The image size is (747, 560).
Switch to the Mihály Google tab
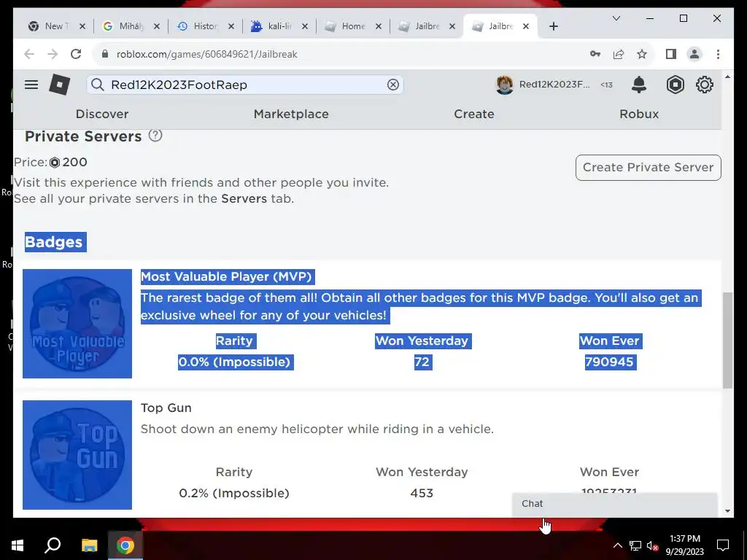point(131,26)
